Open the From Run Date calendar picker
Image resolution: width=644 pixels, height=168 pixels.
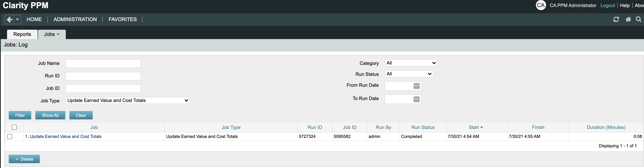(x=416, y=86)
